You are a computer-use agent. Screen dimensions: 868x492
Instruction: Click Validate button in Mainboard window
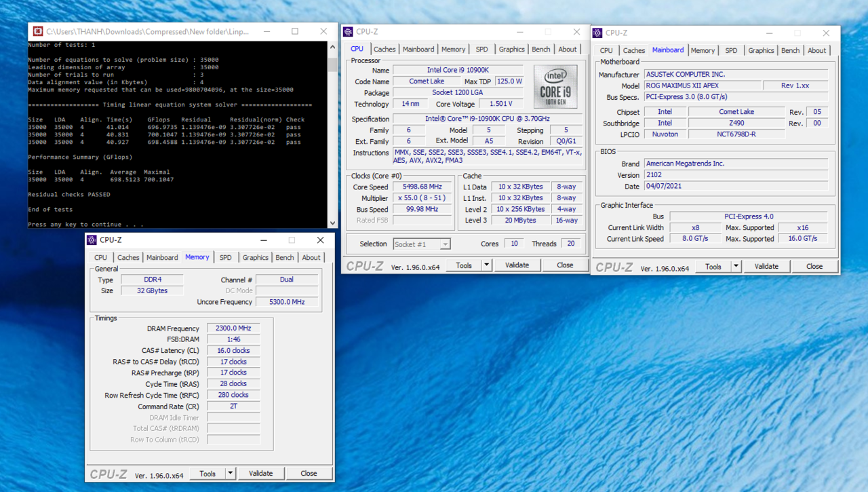pos(766,267)
